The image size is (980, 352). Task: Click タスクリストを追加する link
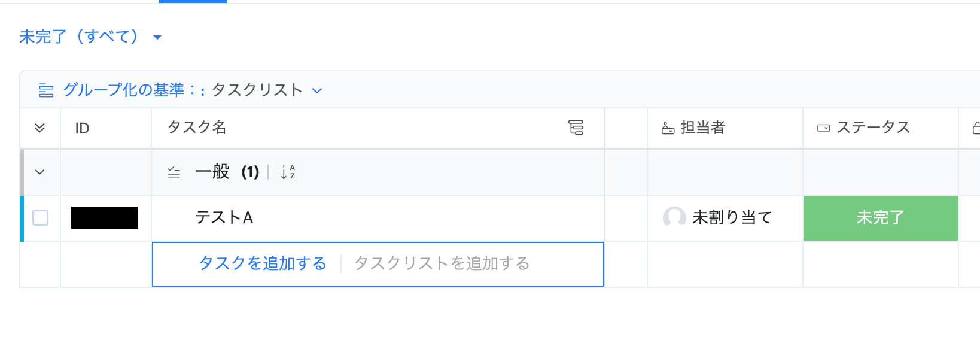point(442,263)
